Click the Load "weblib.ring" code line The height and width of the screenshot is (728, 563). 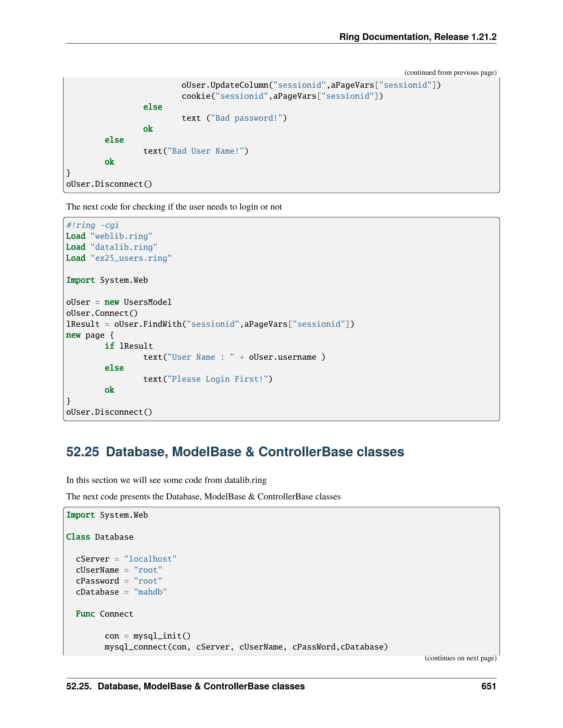[109, 236]
